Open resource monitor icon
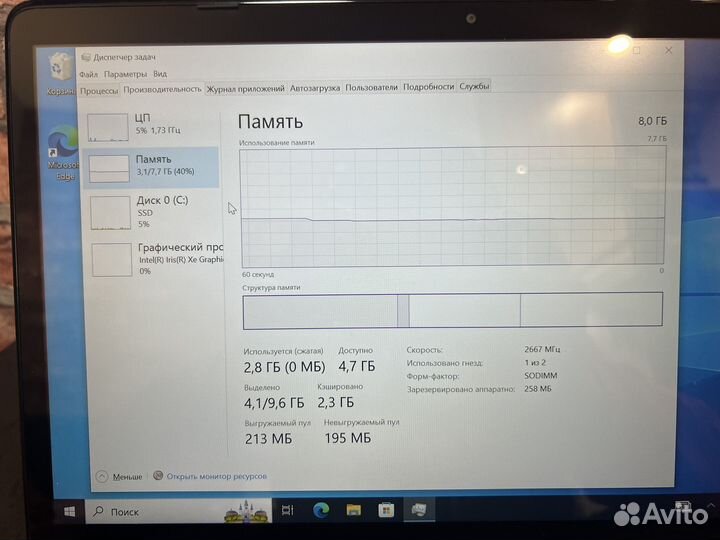 pos(158,475)
